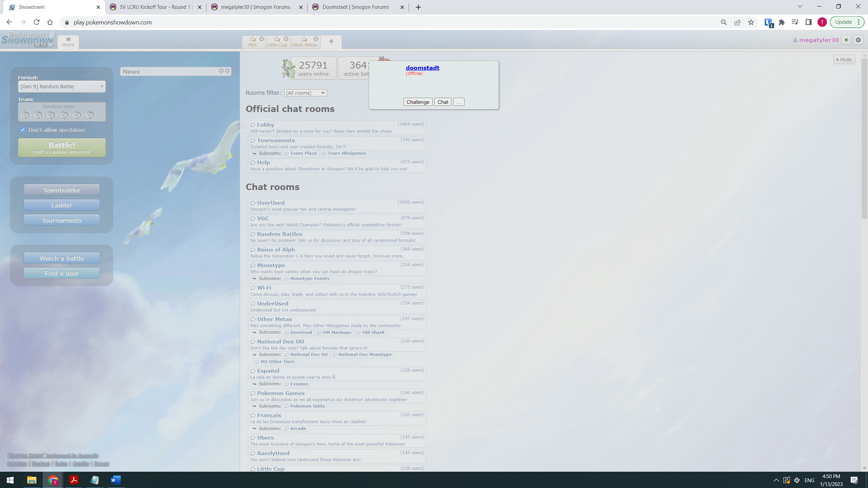This screenshot has width=868, height=488.
Task: Close the News panel
Action: [x=228, y=71]
